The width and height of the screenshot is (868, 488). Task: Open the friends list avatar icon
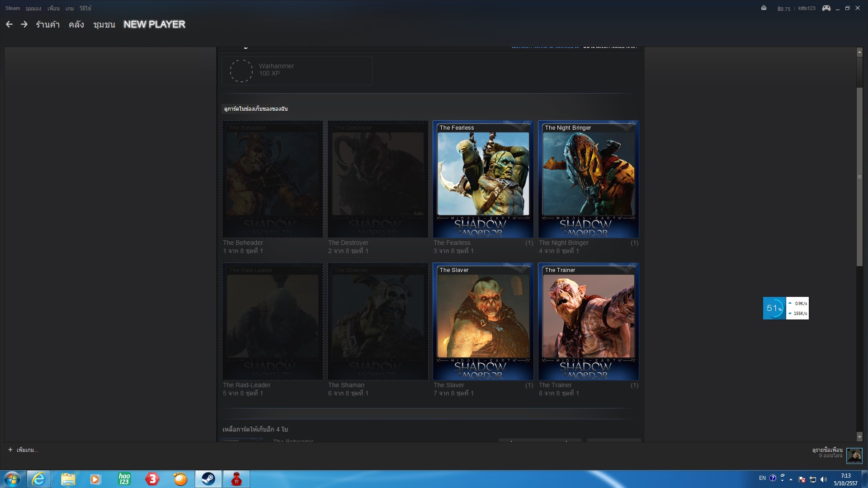(854, 455)
